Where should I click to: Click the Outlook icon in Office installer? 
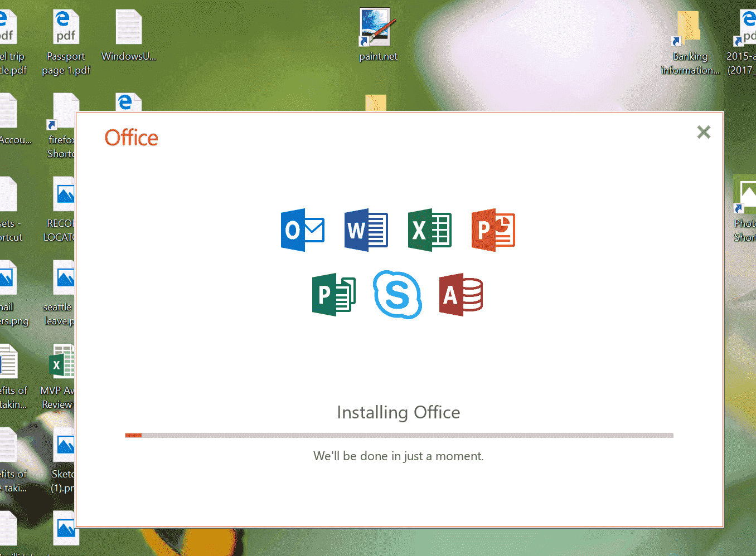pyautogui.click(x=303, y=230)
